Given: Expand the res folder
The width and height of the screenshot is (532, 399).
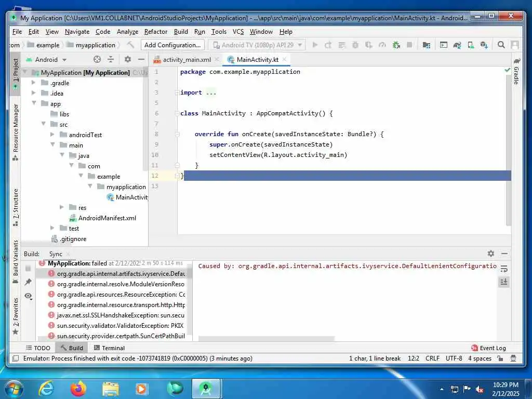Looking at the screenshot, I should 61,207.
